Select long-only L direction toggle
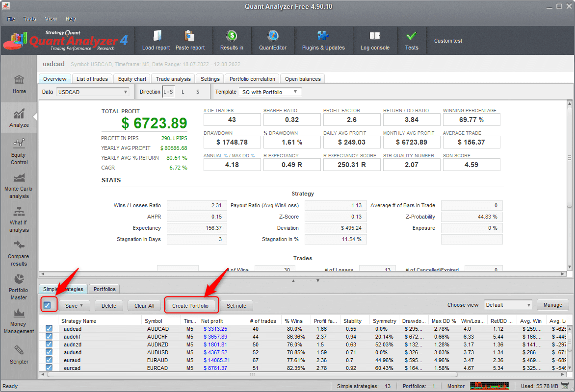Screen dimensions: 575x392 tap(183, 92)
